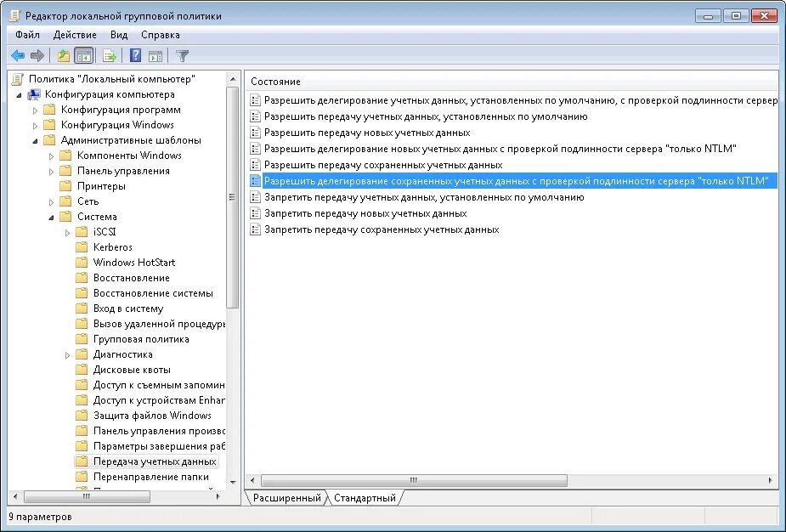
Task: Click the Forward arrow toolbar icon
Action: point(37,55)
